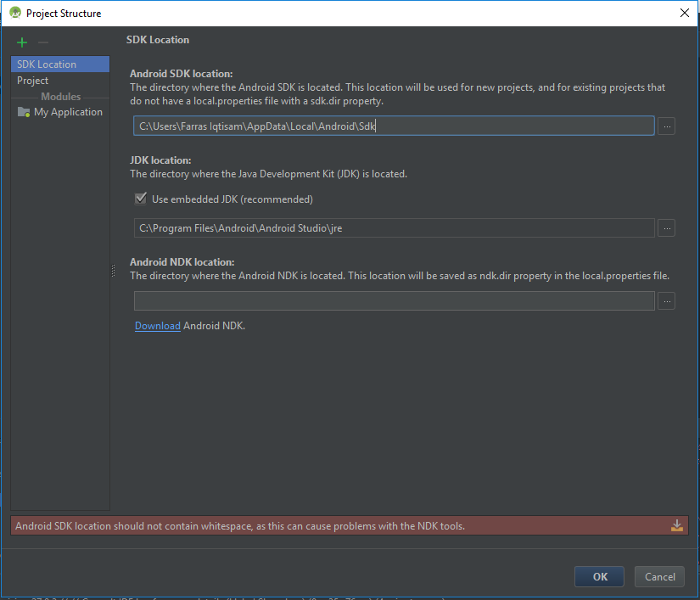Click the JDK location path field
This screenshot has width=700, height=600.
point(395,227)
